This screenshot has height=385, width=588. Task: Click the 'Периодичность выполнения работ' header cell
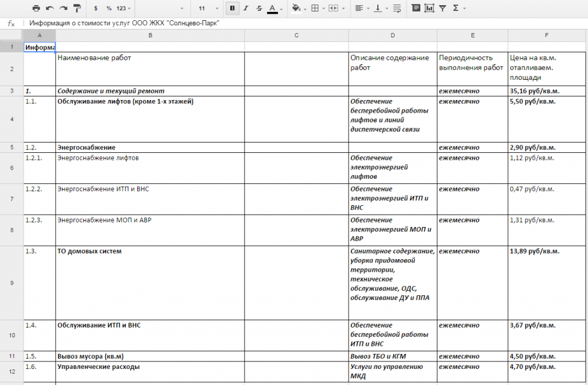pyautogui.click(x=473, y=69)
